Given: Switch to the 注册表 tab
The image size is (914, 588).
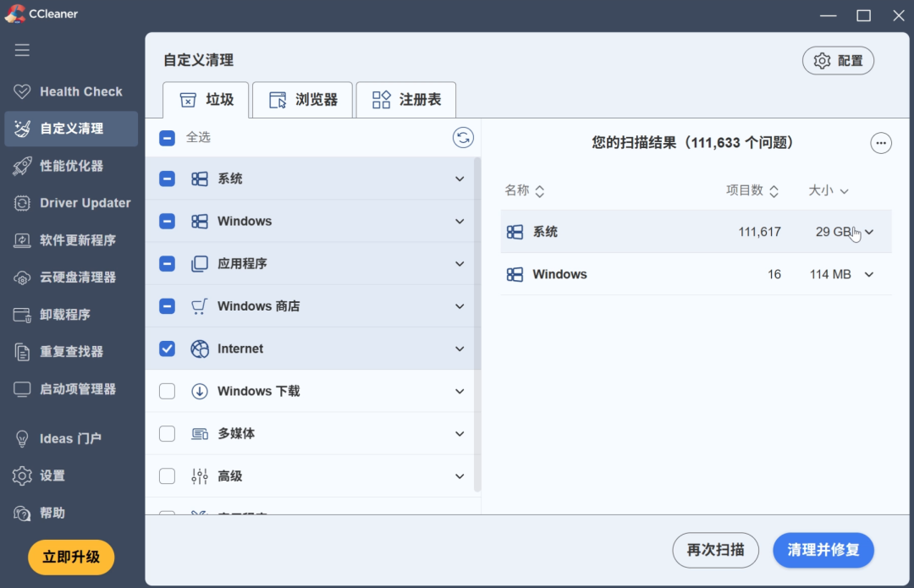Looking at the screenshot, I should point(406,100).
